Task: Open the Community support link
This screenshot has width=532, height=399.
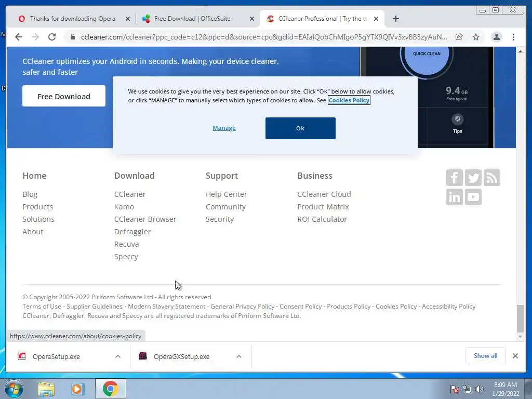Action: pyautogui.click(x=225, y=207)
